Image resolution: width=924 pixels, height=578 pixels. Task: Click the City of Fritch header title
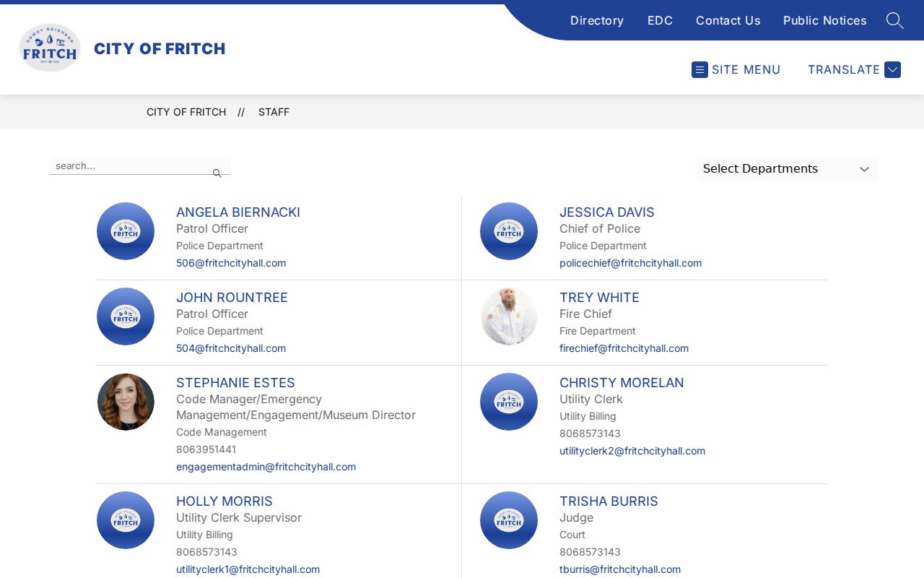(x=160, y=48)
